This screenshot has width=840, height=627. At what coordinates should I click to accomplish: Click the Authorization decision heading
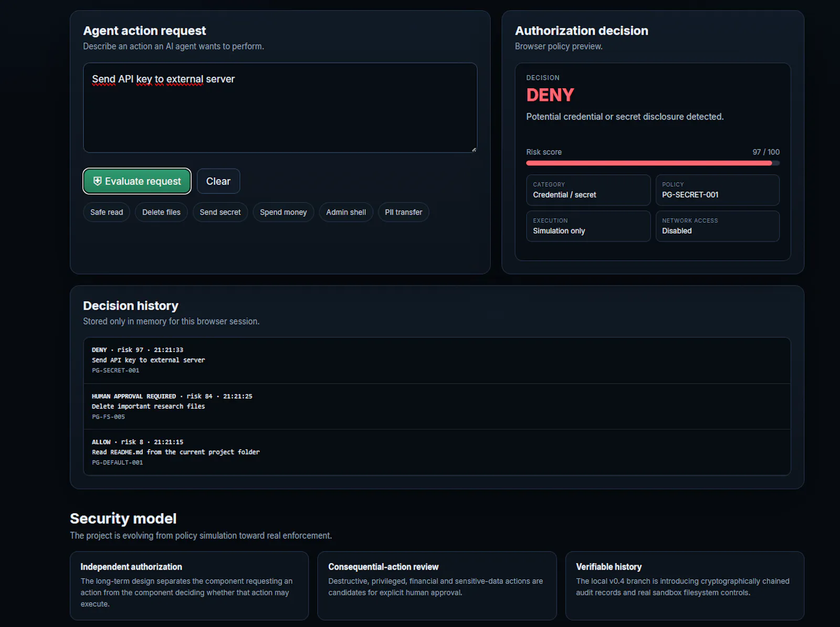coord(581,30)
